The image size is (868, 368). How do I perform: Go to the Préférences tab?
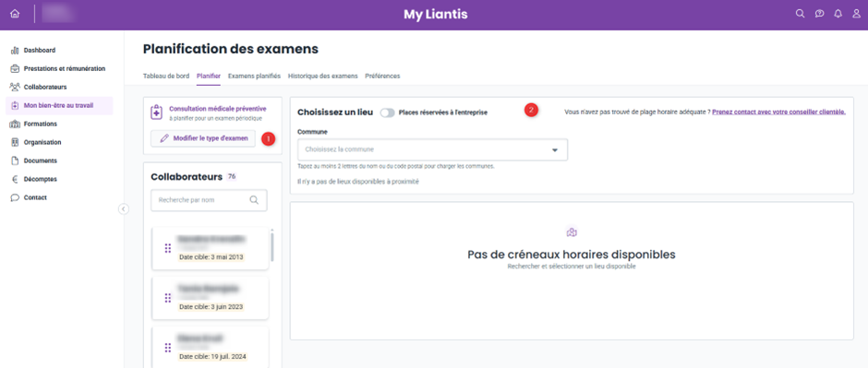[x=382, y=76]
